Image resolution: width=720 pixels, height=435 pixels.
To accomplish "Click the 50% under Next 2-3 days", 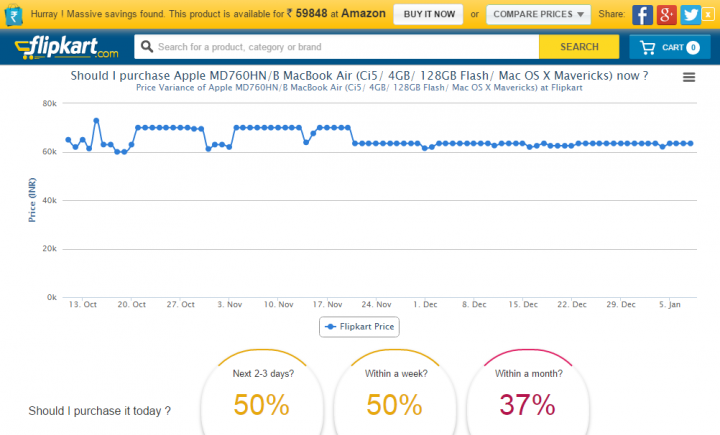I will tap(262, 405).
